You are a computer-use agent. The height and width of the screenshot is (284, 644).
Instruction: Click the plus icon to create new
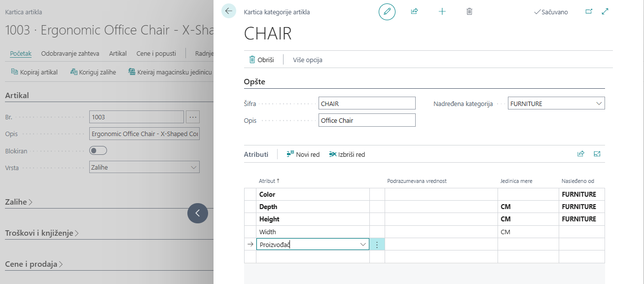pos(442,11)
